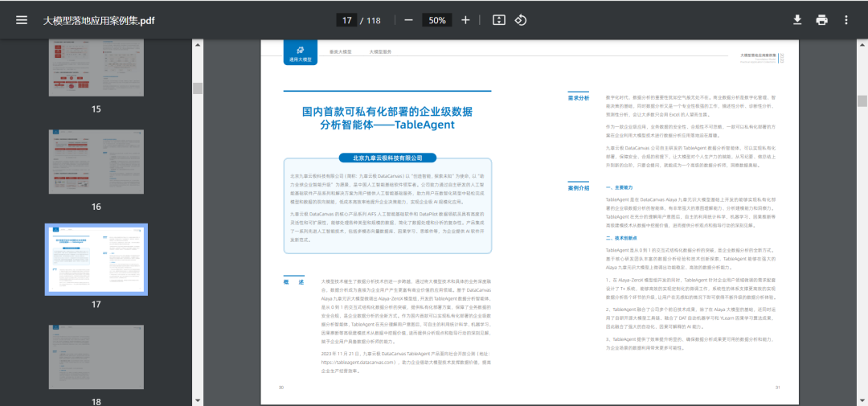Image resolution: width=868 pixels, height=406 pixels.
Task: Click the zoom level field showing 50%
Action: [x=437, y=20]
